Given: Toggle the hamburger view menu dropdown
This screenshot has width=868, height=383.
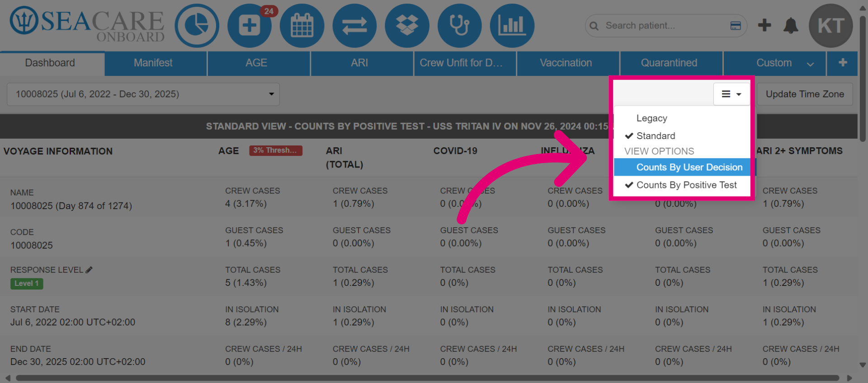Looking at the screenshot, I should tap(731, 94).
